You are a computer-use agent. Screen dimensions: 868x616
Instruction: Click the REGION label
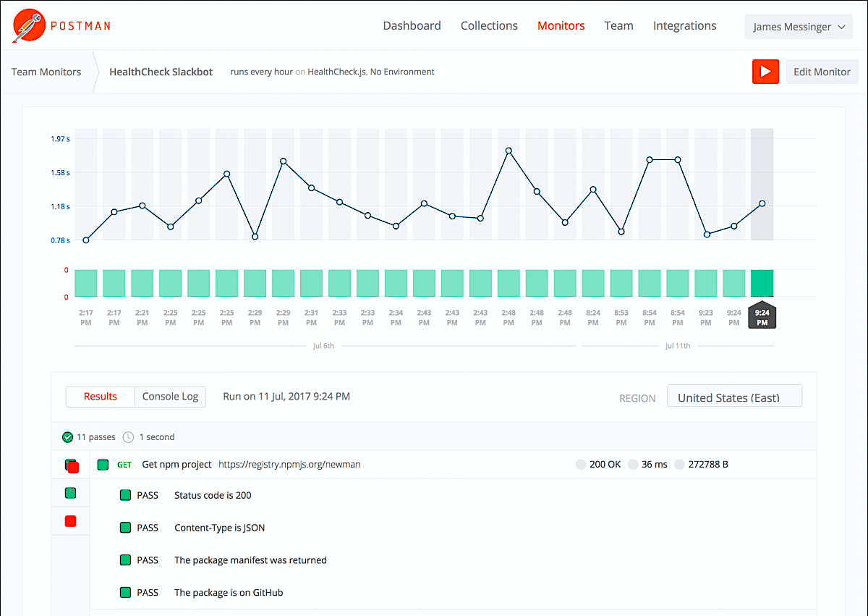[637, 398]
